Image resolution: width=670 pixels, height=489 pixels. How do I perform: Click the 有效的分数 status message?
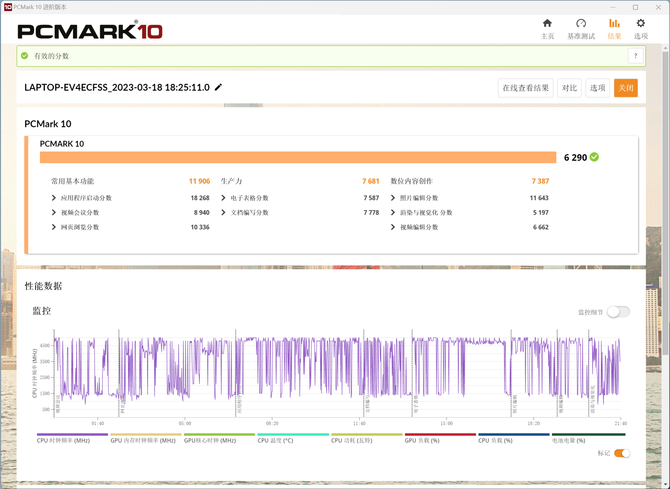(51, 56)
